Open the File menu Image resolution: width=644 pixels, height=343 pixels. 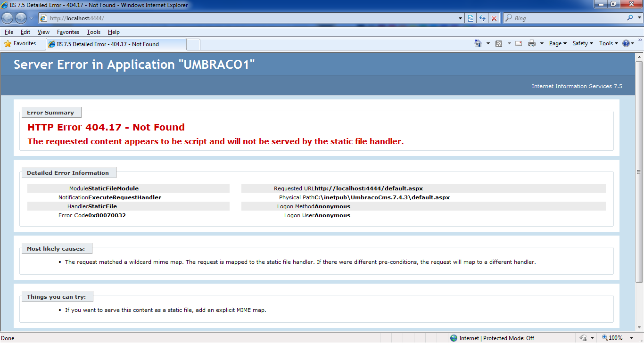(9, 32)
